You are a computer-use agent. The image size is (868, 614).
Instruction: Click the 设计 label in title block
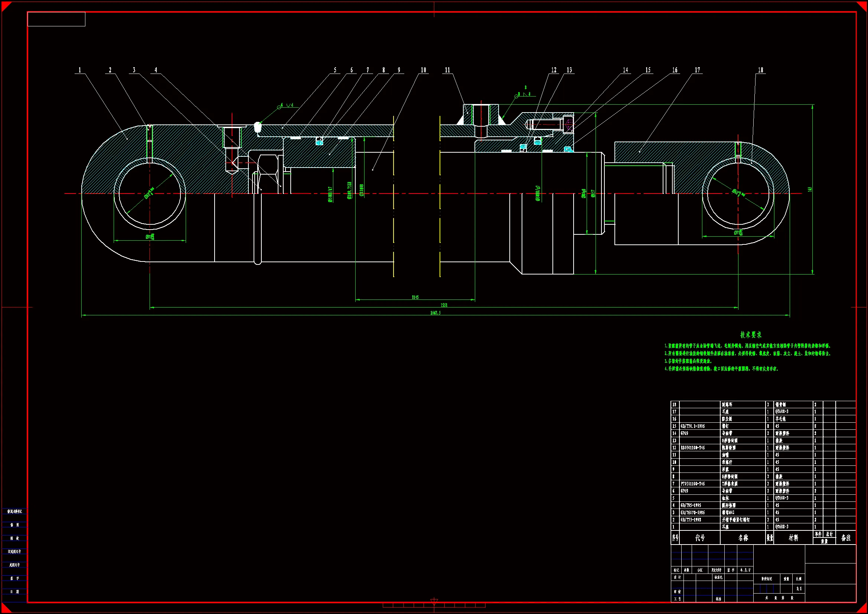tap(677, 577)
